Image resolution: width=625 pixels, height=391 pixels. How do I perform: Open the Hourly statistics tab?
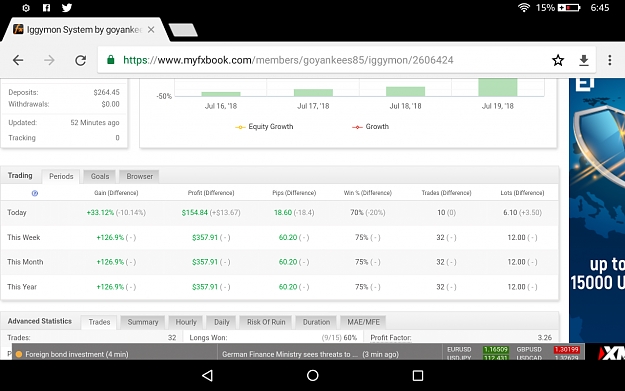coord(186,322)
